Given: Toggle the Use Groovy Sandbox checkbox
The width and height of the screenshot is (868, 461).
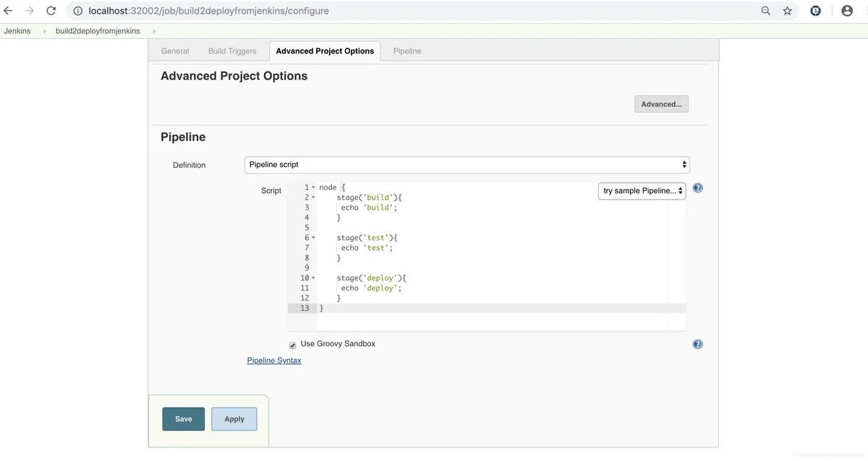Looking at the screenshot, I should pos(293,345).
